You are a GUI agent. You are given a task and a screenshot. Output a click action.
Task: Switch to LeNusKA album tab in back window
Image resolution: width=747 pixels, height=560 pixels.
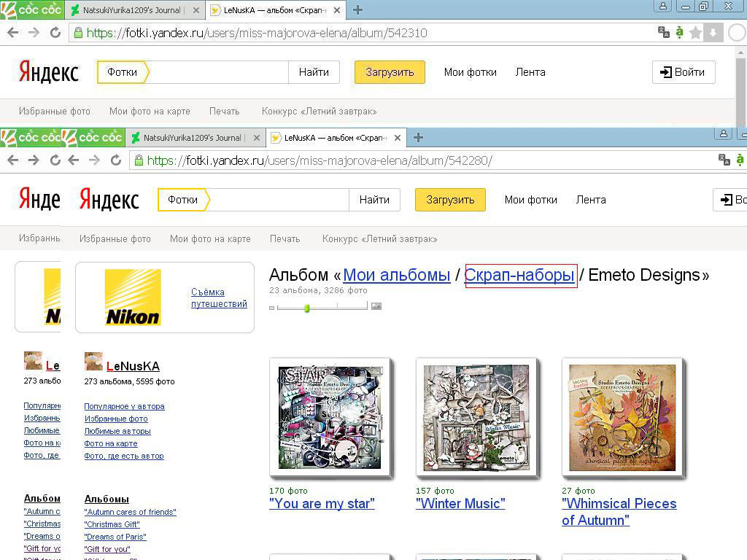pyautogui.click(x=275, y=10)
